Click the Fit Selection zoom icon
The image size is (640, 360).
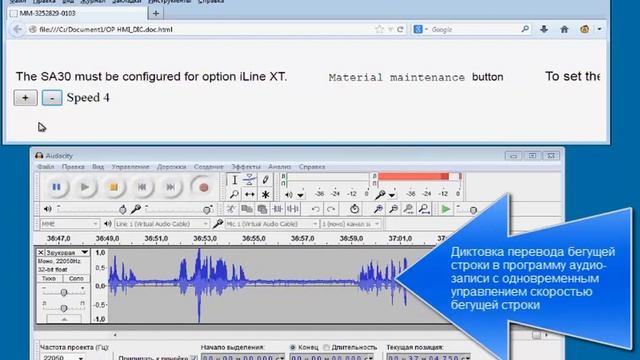click(409, 209)
